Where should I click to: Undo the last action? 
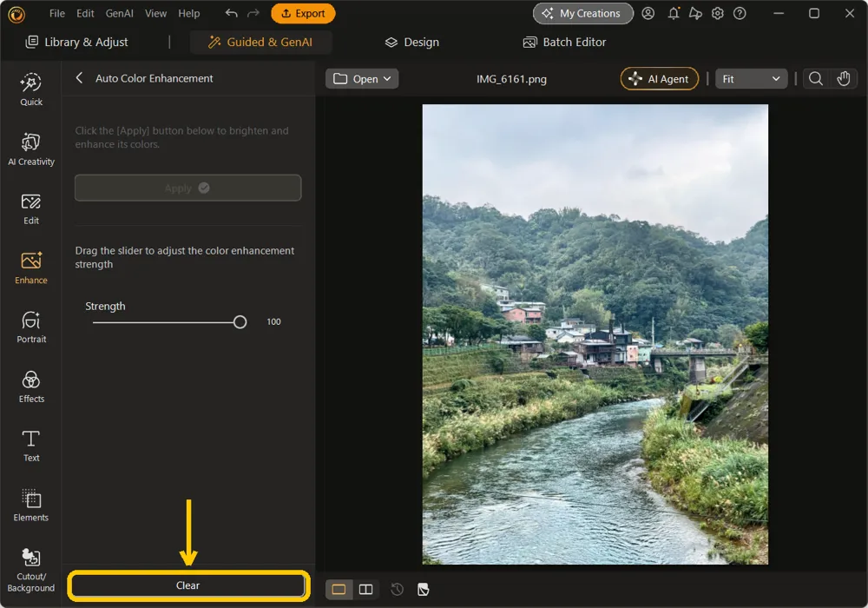(x=232, y=13)
